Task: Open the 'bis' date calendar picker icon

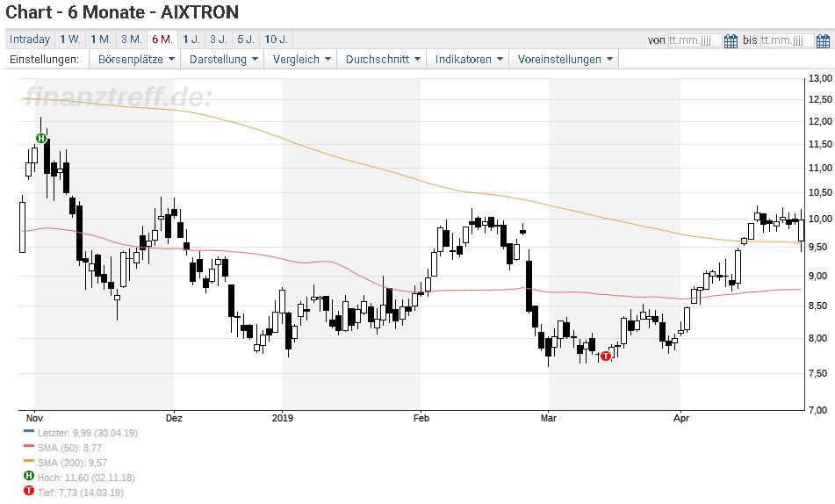Action: pyautogui.click(x=823, y=40)
